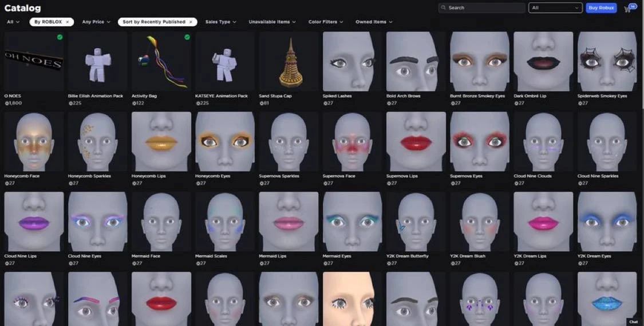Open the Y2K Dream Lips thumbnail

pos(543,221)
